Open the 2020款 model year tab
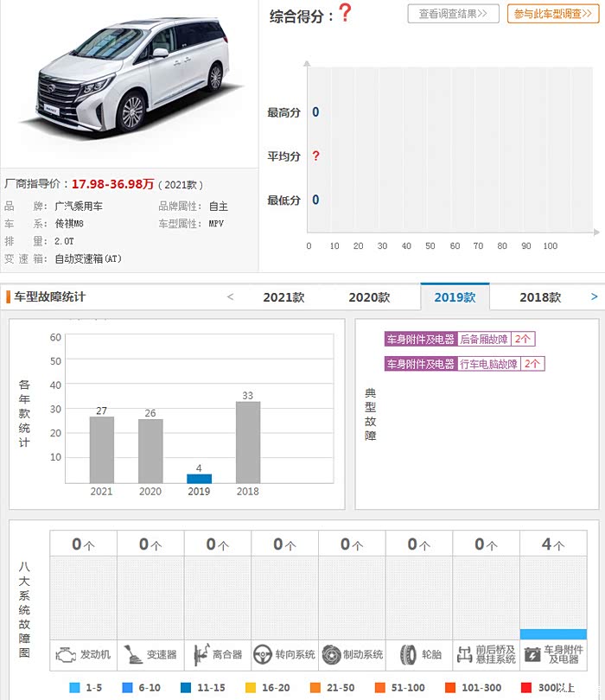Screen dimensions: 605x700 click(369, 297)
